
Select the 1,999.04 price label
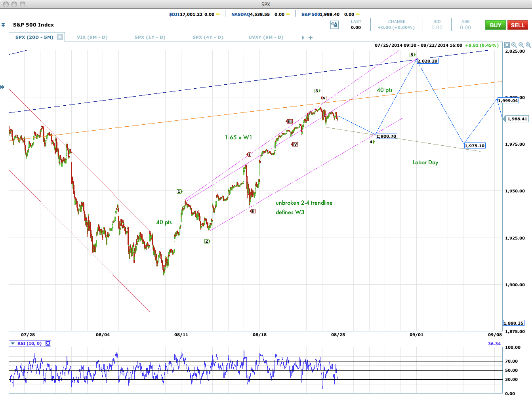pyautogui.click(x=508, y=101)
